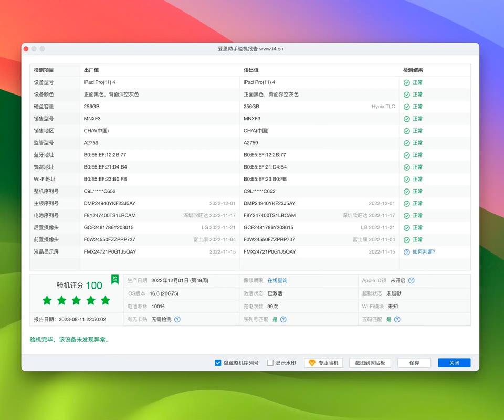This screenshot has height=420, width=504.
Task: Open 专业验机 professional inspection
Action: [323, 363]
